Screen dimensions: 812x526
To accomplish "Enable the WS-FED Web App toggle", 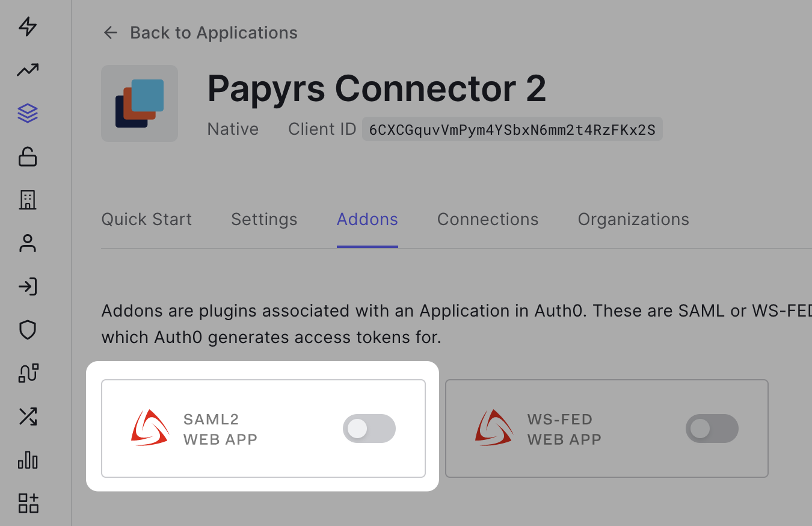I will 712,429.
